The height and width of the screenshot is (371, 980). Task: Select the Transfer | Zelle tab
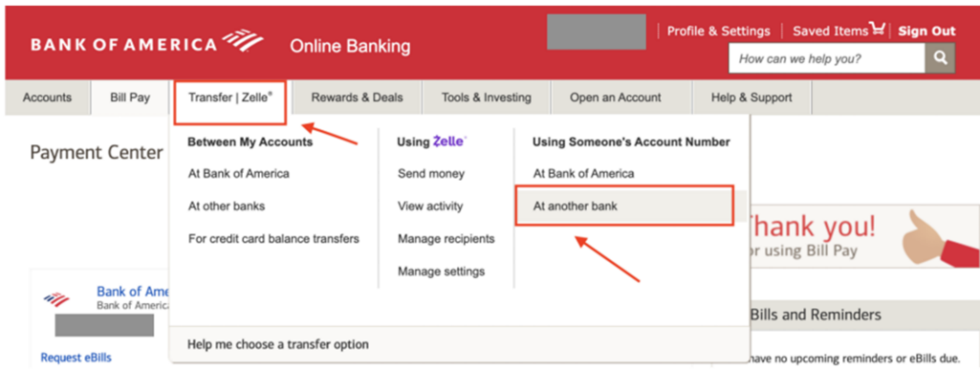coord(230,98)
